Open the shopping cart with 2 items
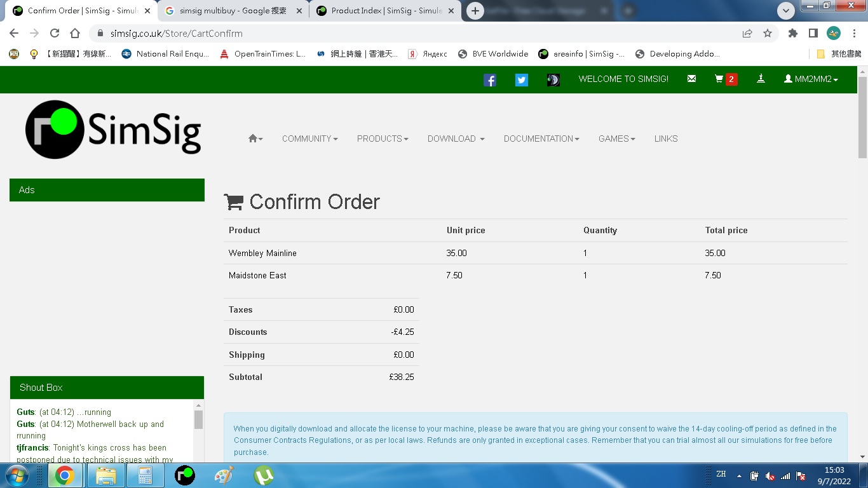The height and width of the screenshot is (488, 868). pos(726,79)
